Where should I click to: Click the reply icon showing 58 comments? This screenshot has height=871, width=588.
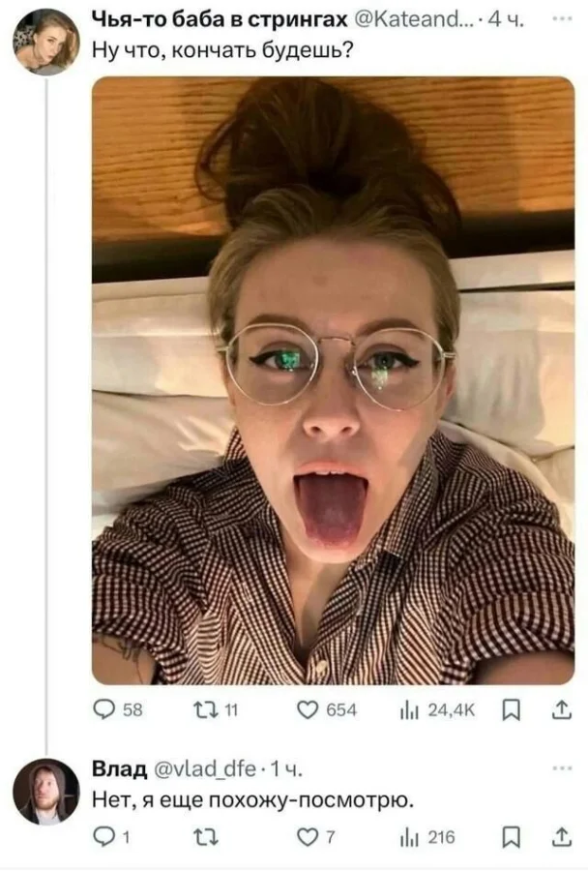(x=104, y=710)
